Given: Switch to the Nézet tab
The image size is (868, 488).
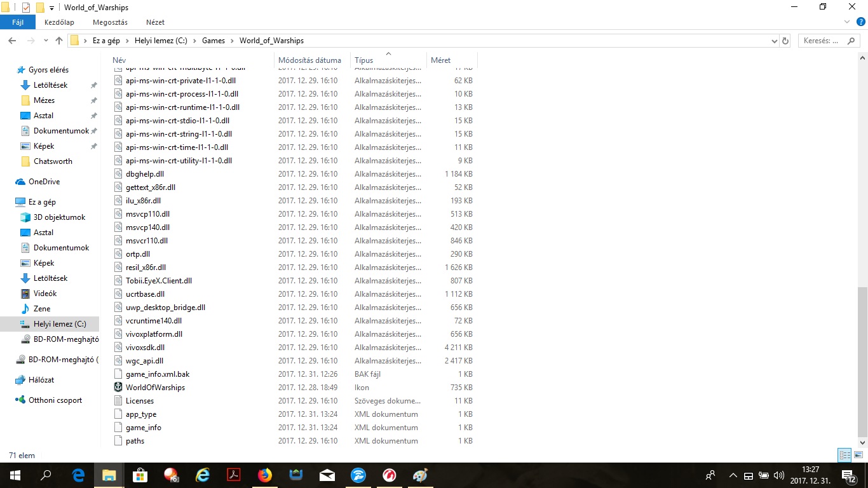Looking at the screenshot, I should click(155, 22).
